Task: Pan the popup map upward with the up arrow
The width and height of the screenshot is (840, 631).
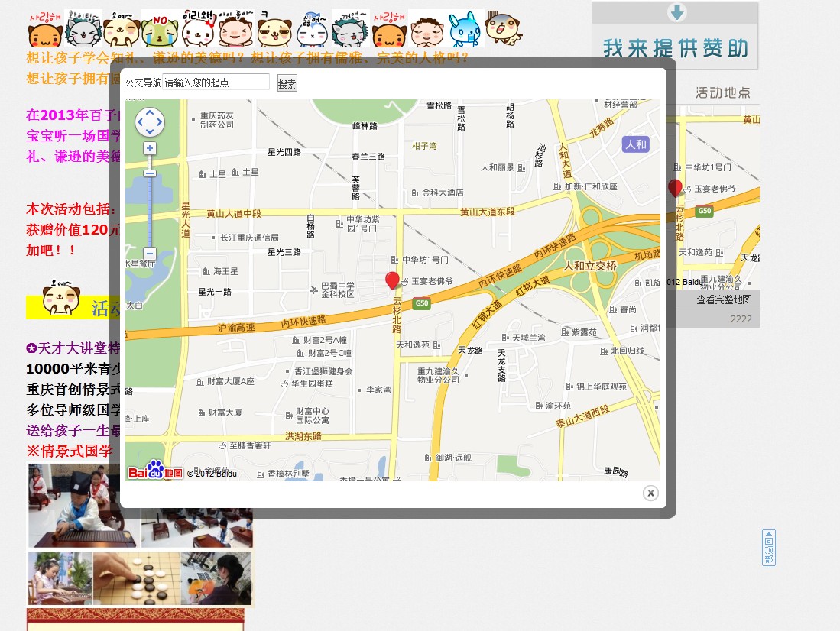Action: (150, 112)
